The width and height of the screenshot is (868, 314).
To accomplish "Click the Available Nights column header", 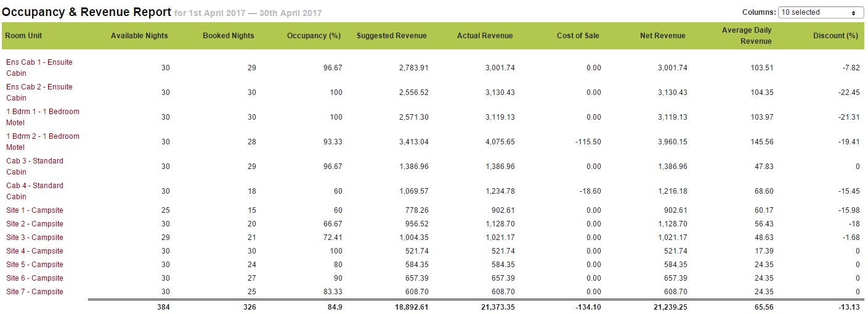I will tap(139, 36).
